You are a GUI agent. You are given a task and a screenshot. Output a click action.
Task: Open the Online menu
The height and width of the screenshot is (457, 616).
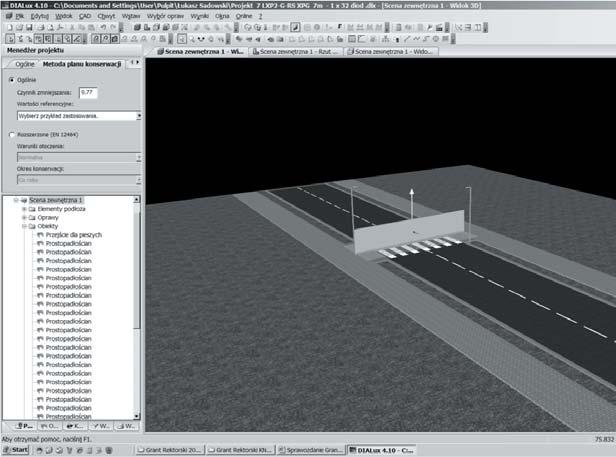point(244,16)
